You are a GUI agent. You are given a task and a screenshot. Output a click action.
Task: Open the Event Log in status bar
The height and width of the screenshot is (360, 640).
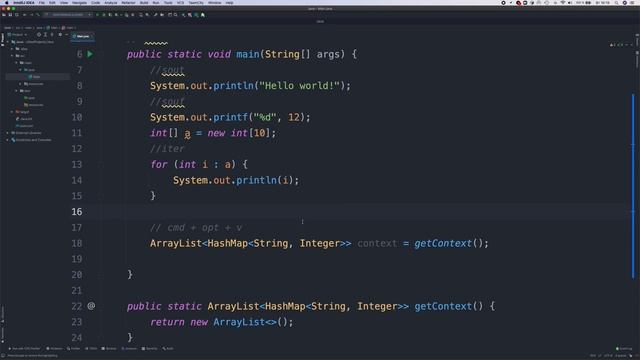tap(624, 349)
